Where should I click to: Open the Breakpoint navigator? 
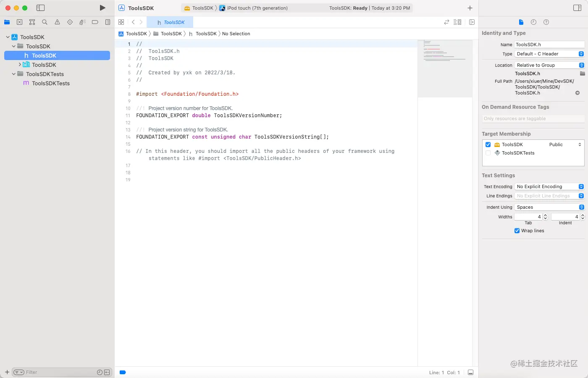[x=95, y=22]
